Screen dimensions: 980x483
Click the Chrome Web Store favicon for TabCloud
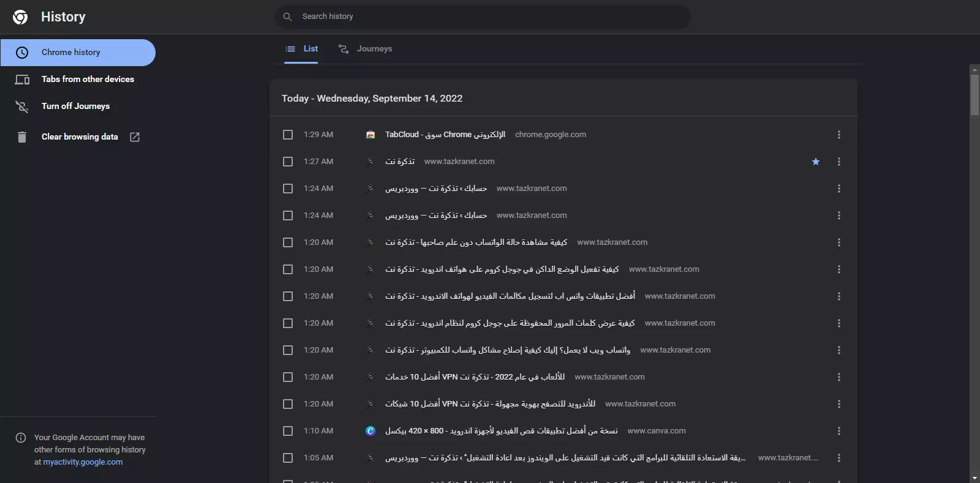pyautogui.click(x=371, y=135)
